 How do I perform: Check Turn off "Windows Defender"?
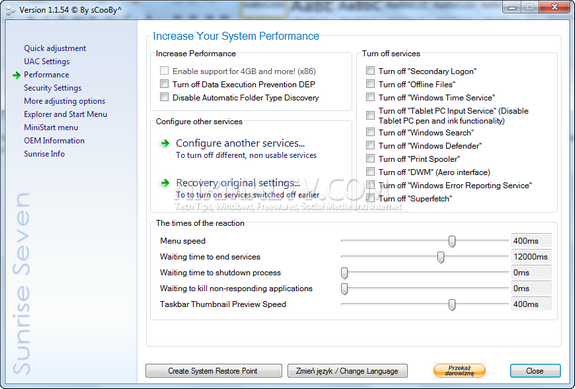370,145
